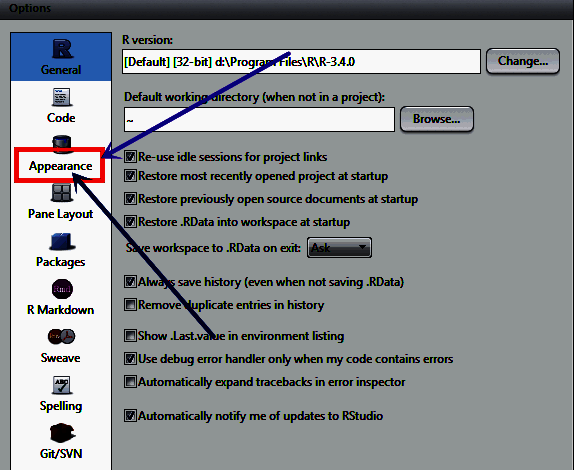The height and width of the screenshot is (470, 574).
Task: Click the R version text field
Action: [301, 61]
